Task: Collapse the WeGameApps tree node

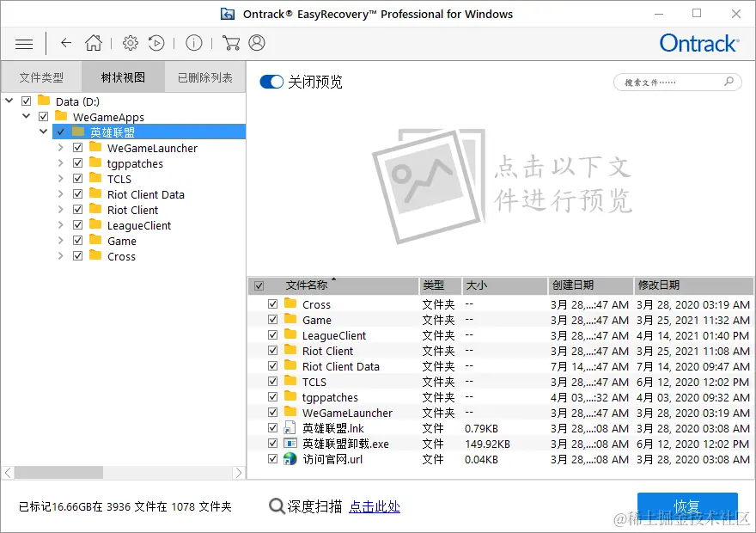Action: pyautogui.click(x=27, y=116)
